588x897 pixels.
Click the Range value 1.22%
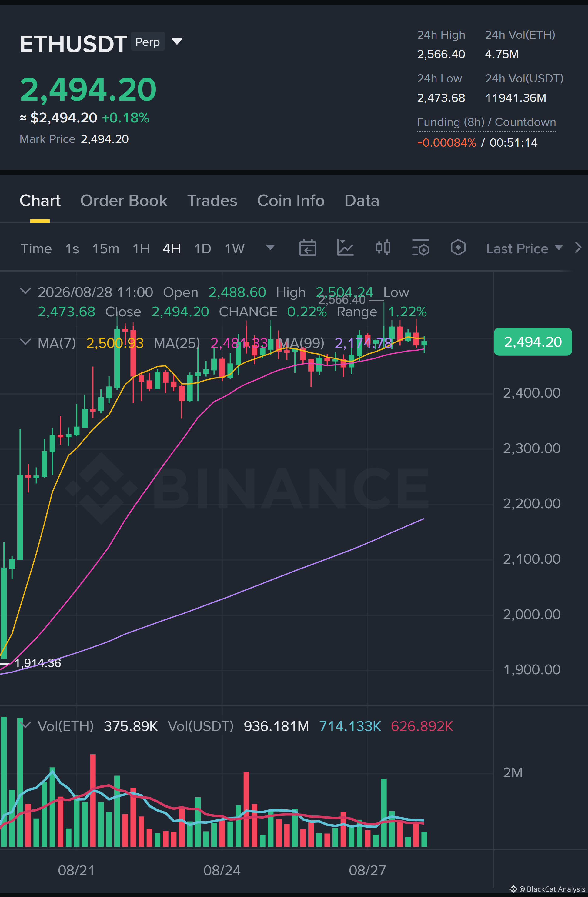click(x=407, y=312)
